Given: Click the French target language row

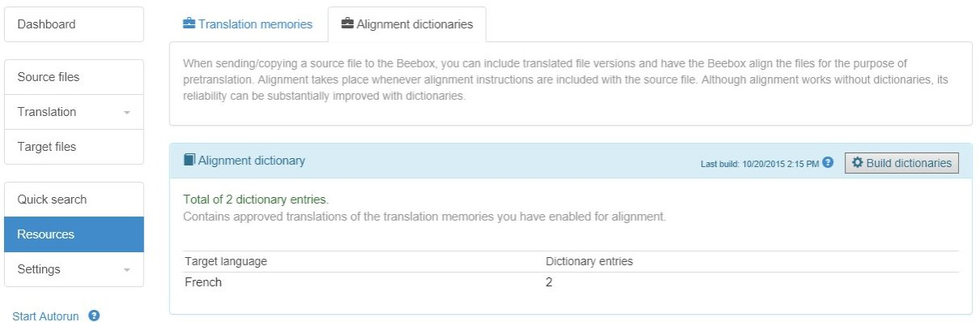Looking at the screenshot, I should [x=571, y=282].
